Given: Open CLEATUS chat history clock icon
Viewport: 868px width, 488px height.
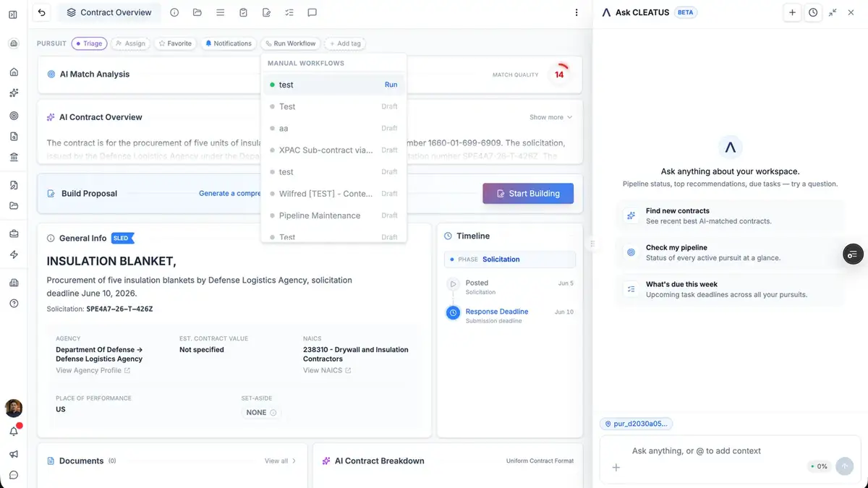Looking at the screenshot, I should pyautogui.click(x=813, y=12).
